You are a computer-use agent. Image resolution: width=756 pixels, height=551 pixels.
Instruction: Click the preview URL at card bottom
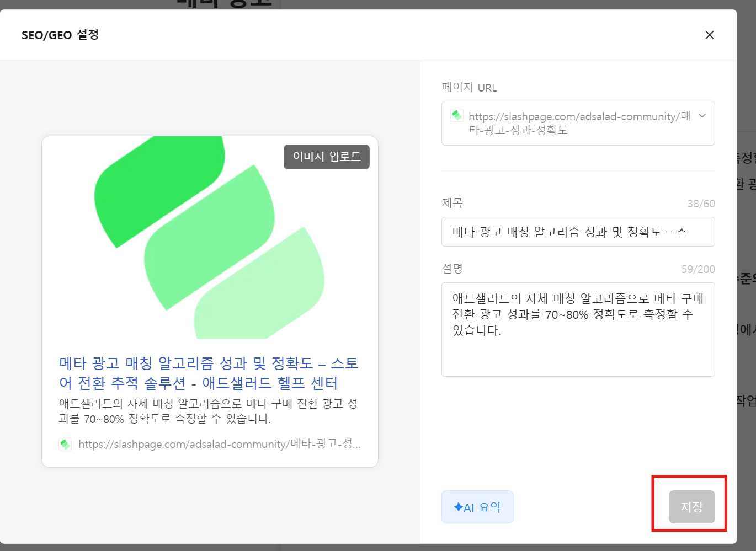[220, 444]
